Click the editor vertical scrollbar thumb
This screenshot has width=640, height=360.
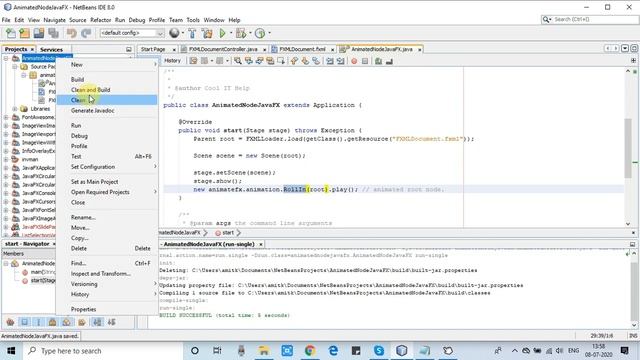click(628, 148)
